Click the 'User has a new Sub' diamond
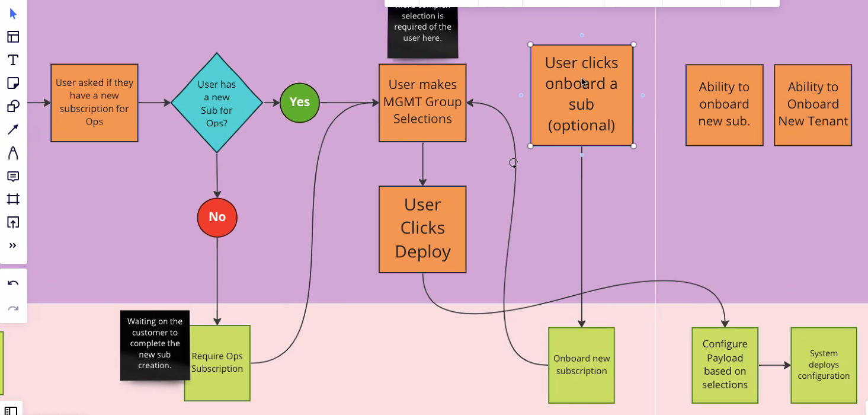Image resolution: width=868 pixels, height=415 pixels. pos(217,103)
